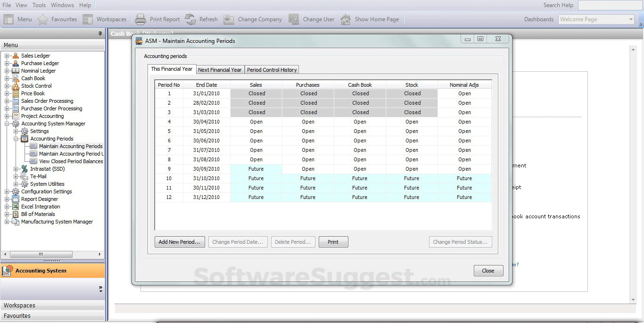Click the Show Home Page house icon

[x=346, y=19]
